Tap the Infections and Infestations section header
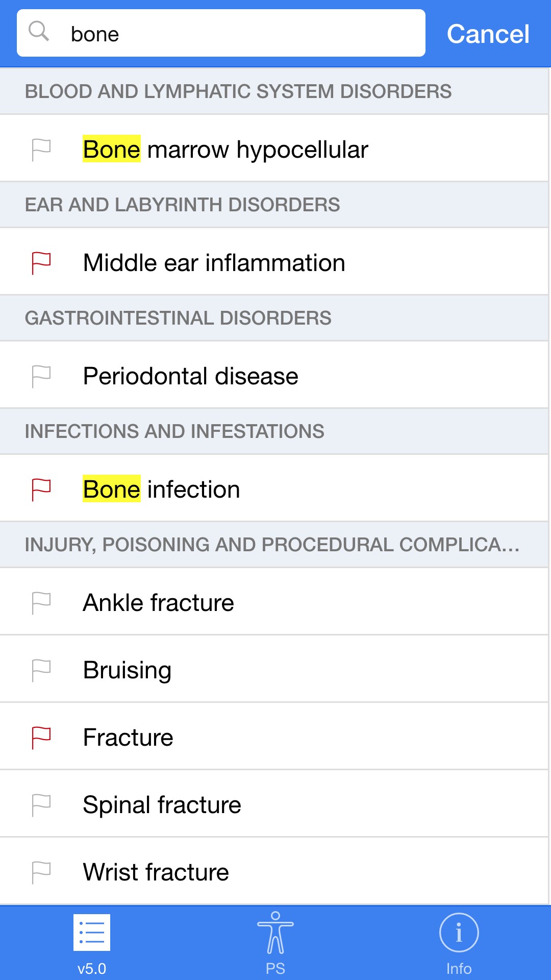Viewport: 551px width, 980px height. click(x=174, y=431)
